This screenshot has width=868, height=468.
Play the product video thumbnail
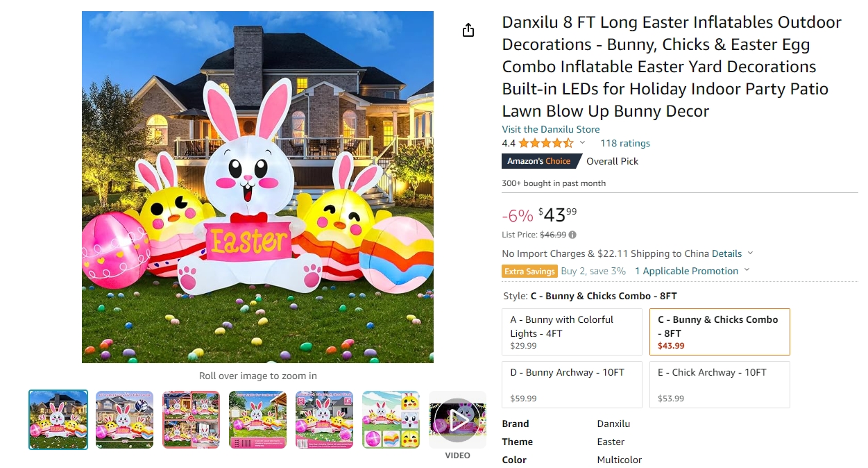[457, 419]
